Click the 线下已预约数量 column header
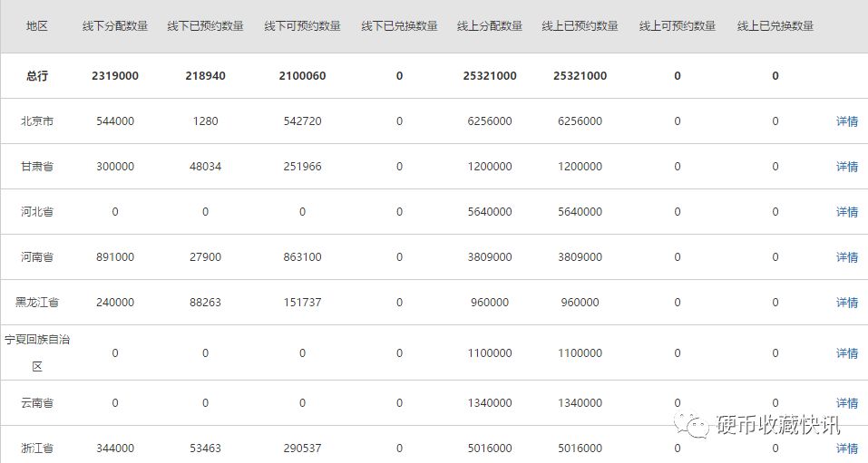 point(205,26)
